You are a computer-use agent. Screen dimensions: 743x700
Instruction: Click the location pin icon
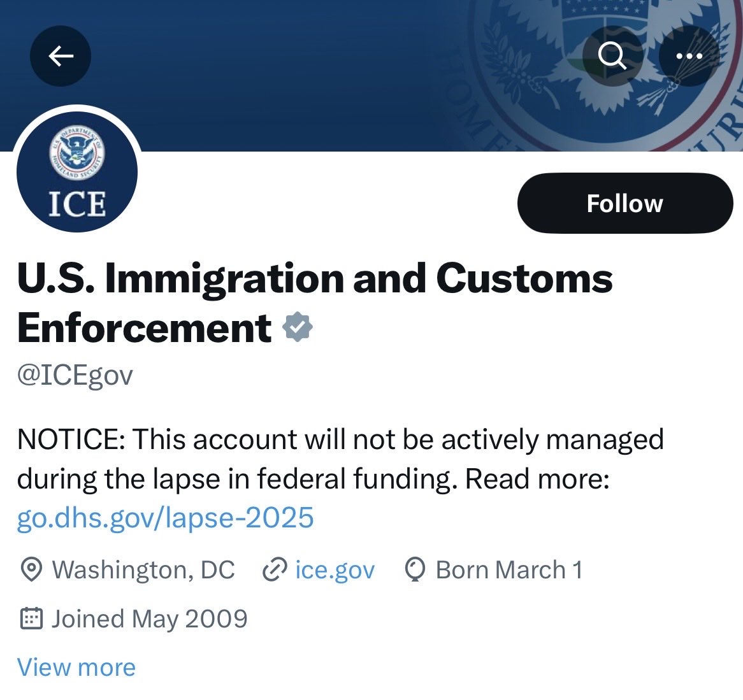31,570
